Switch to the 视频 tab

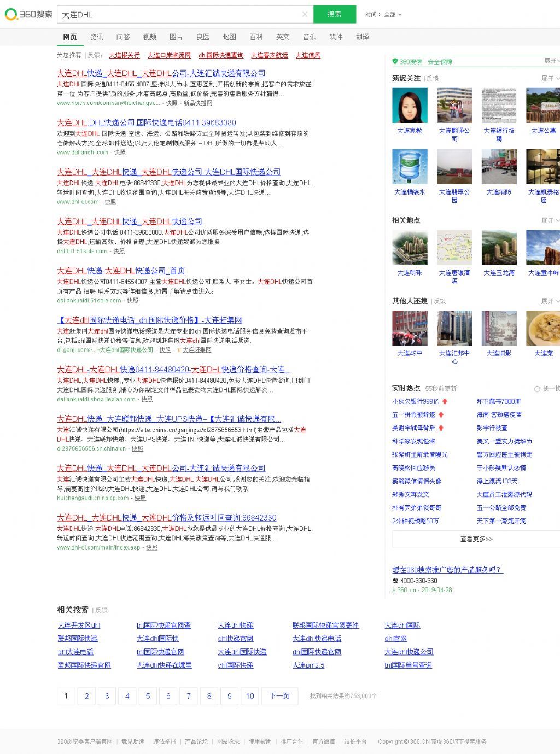[x=150, y=37]
